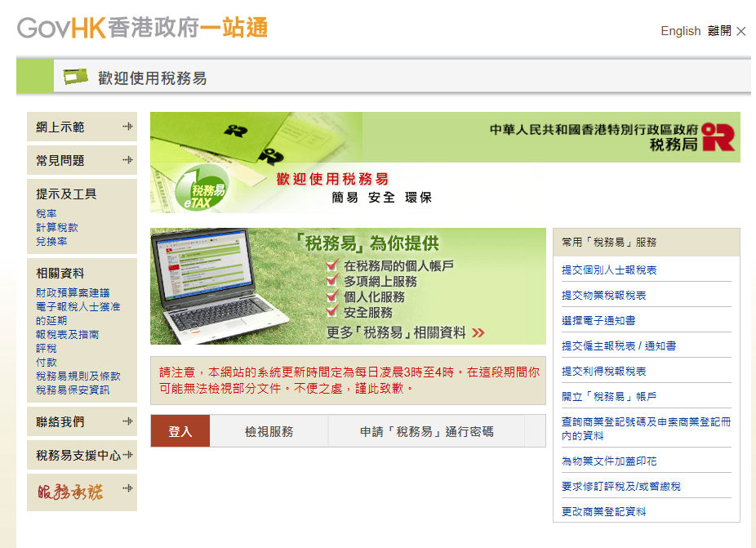
Task: Click the GovHK 香港政府一站通 logo
Action: [143, 29]
